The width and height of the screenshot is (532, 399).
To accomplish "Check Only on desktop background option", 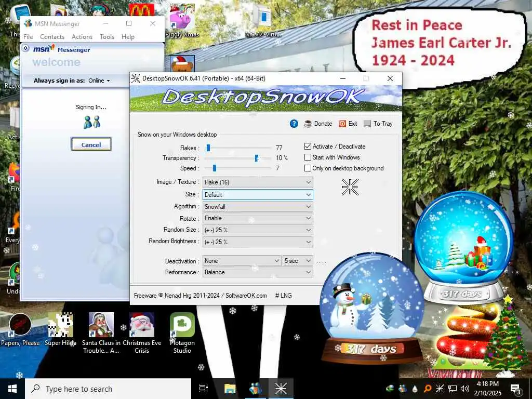I will [308, 168].
